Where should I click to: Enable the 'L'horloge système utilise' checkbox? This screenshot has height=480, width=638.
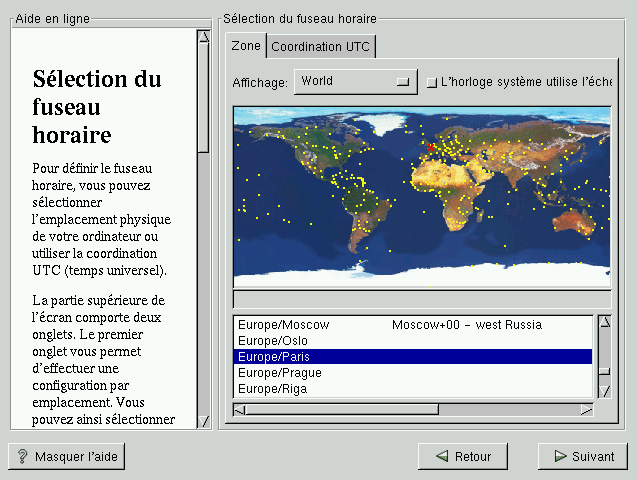[x=432, y=82]
